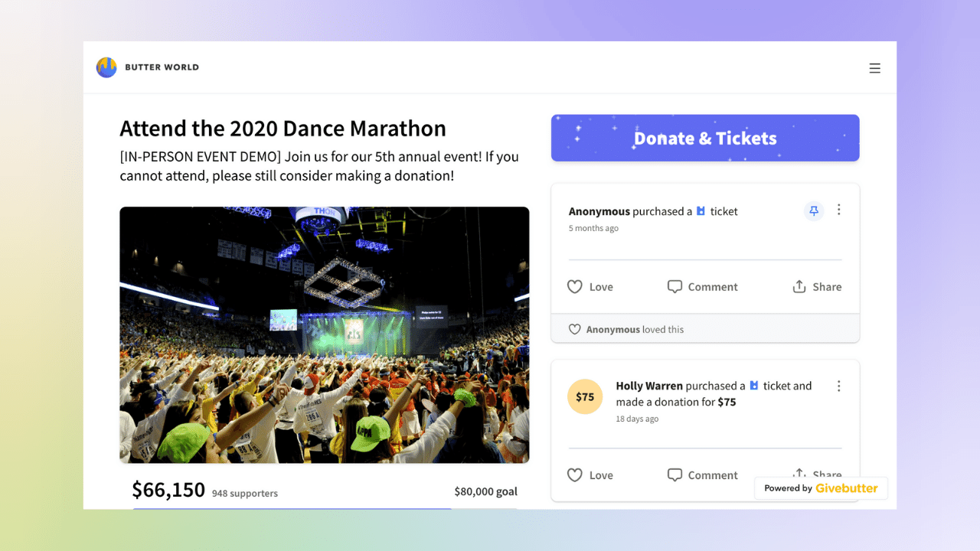
Task: Click the Powered by Givebutter badge
Action: [x=821, y=488]
